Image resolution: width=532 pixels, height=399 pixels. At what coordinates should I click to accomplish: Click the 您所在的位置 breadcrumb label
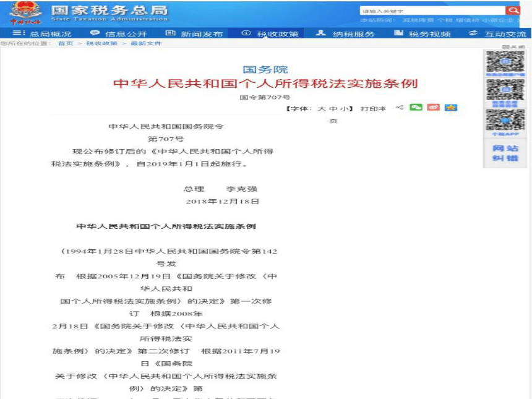coord(25,43)
